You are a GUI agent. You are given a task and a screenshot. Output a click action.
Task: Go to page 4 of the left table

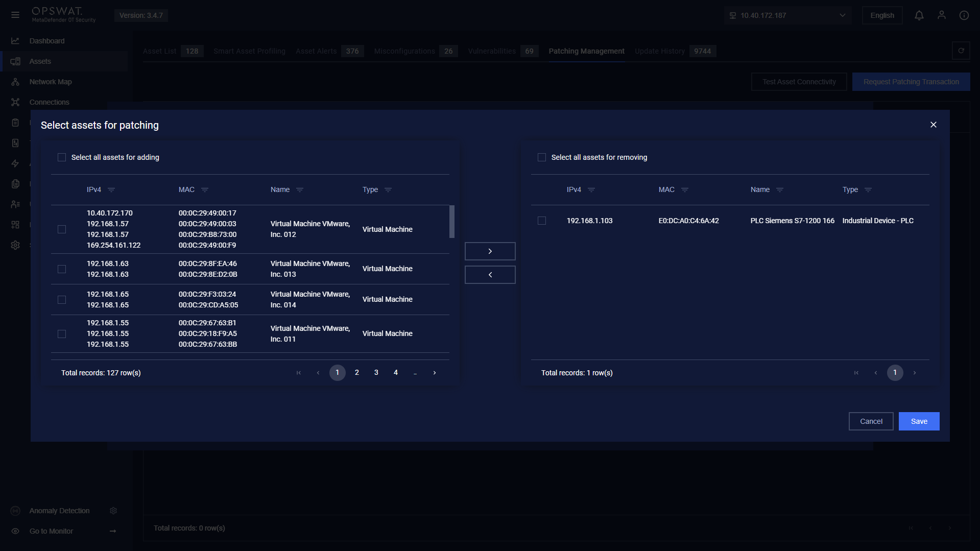(x=396, y=373)
